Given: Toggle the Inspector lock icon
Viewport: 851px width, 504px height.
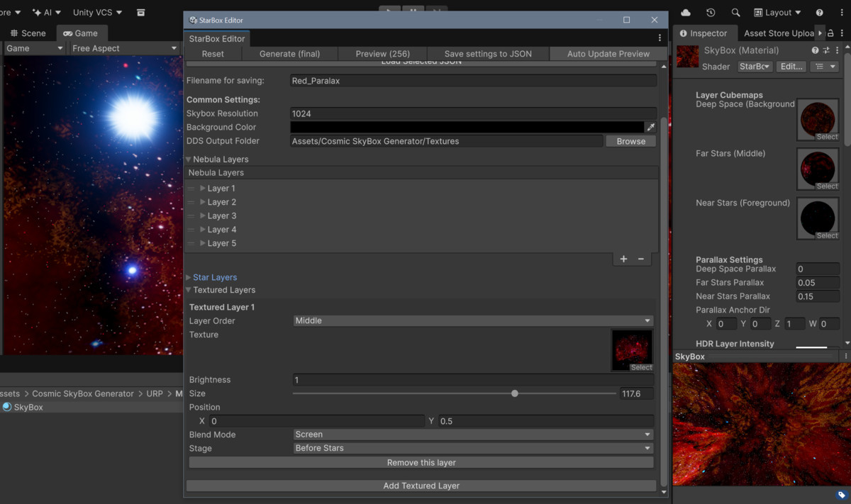Looking at the screenshot, I should tap(830, 33).
